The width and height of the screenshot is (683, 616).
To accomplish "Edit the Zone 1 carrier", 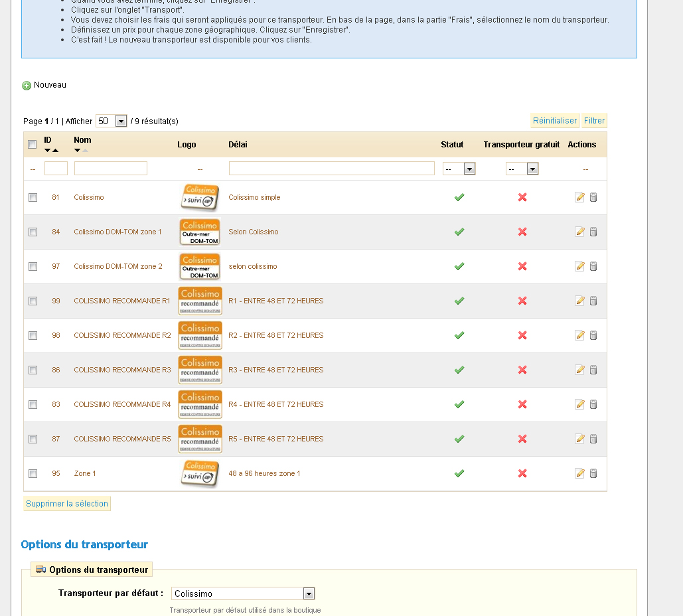I will 579,473.
